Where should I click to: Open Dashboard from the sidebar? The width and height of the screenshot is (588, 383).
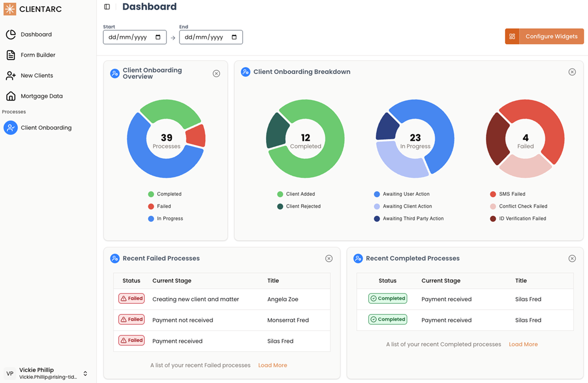click(x=36, y=34)
